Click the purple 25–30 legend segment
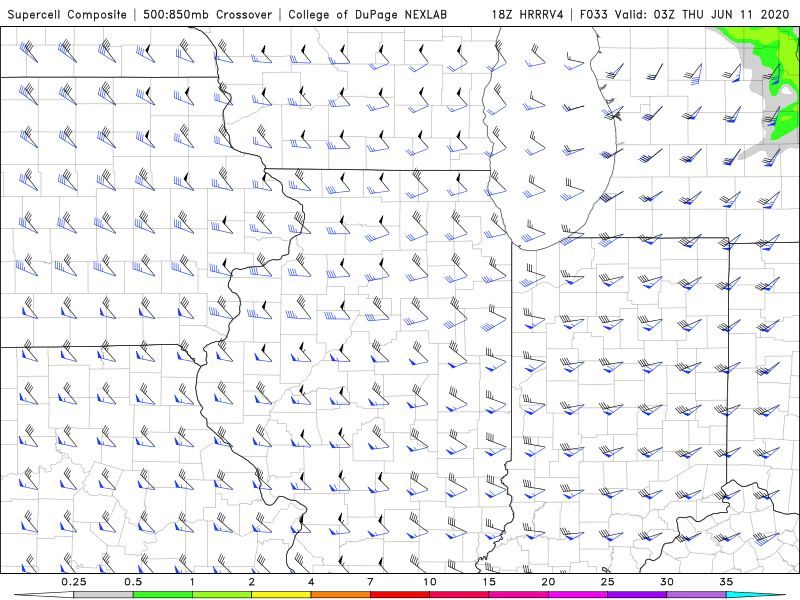The height and width of the screenshot is (600, 800). (637, 595)
